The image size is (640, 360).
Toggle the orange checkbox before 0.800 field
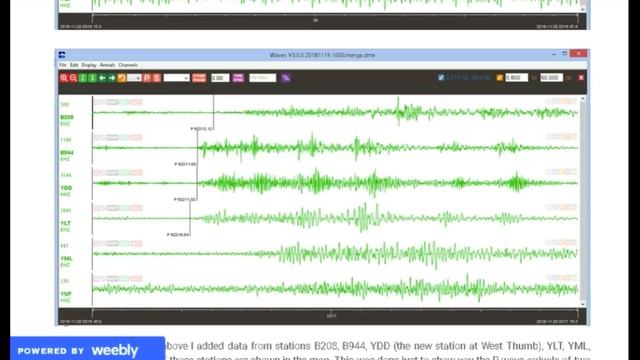(500, 78)
